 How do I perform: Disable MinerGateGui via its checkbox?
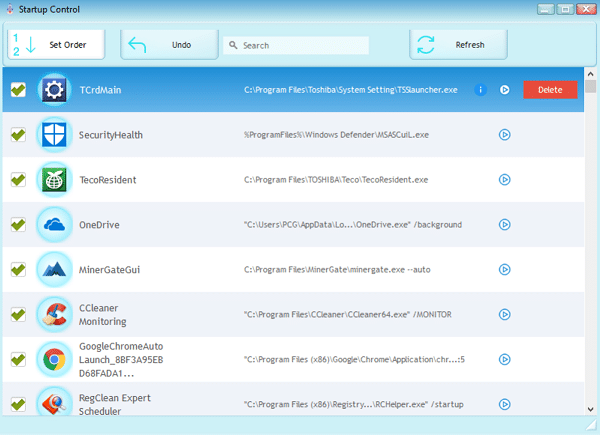[18, 270]
